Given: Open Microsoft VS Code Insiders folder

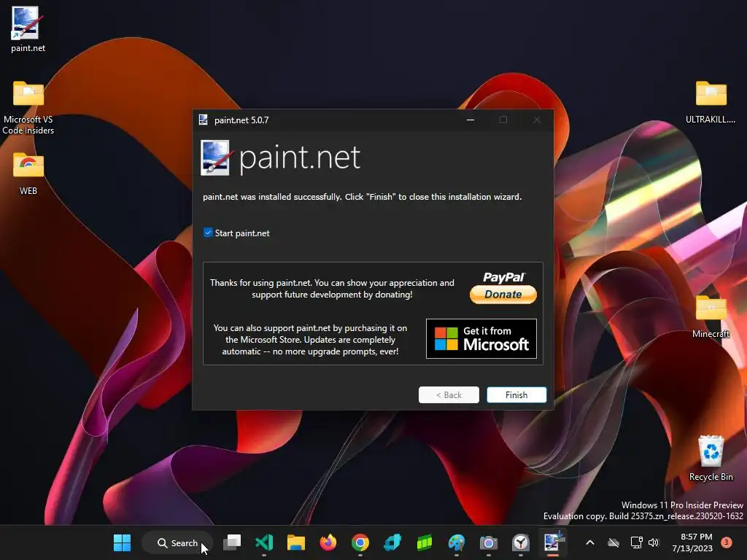Looking at the screenshot, I should tap(28, 108).
